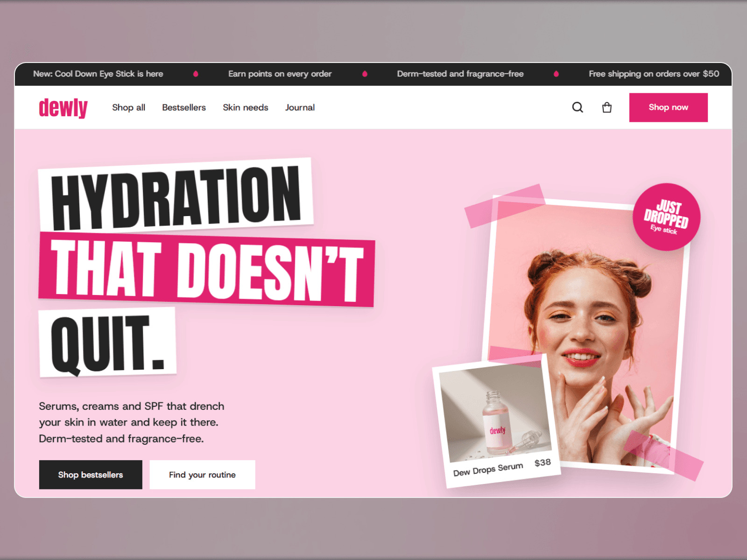
Task: Click the pink Shop now button
Action: [669, 107]
